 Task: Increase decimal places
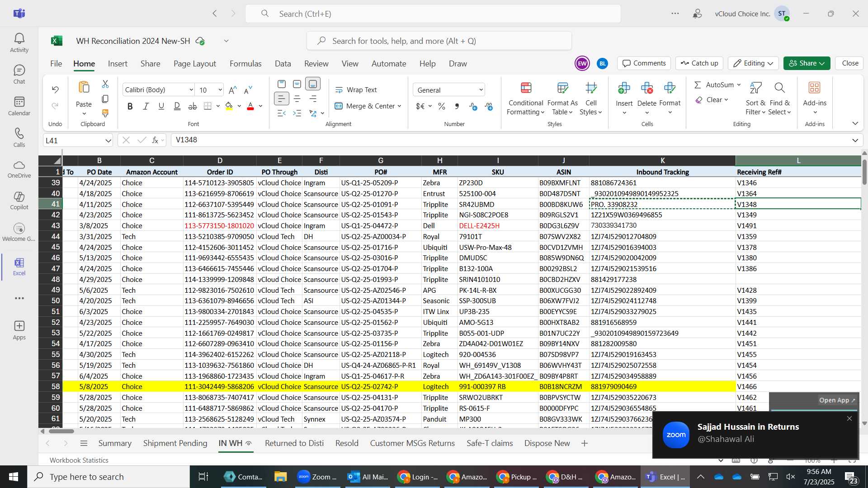[473, 106]
